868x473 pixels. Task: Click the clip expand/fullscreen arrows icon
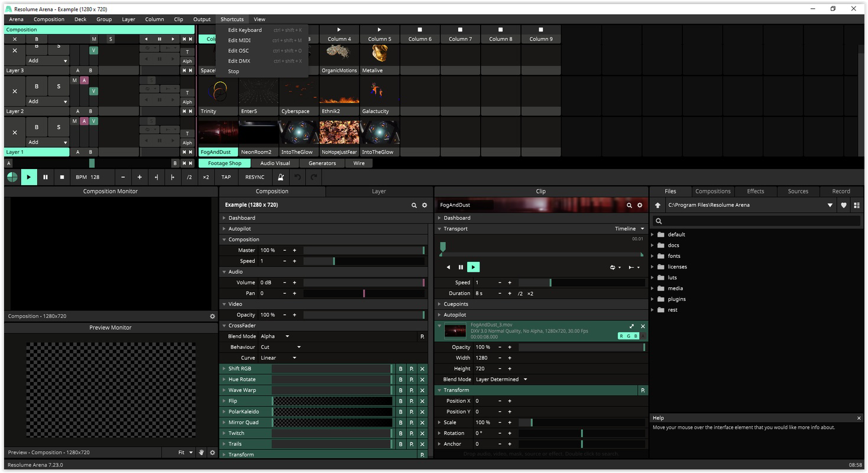[631, 326]
